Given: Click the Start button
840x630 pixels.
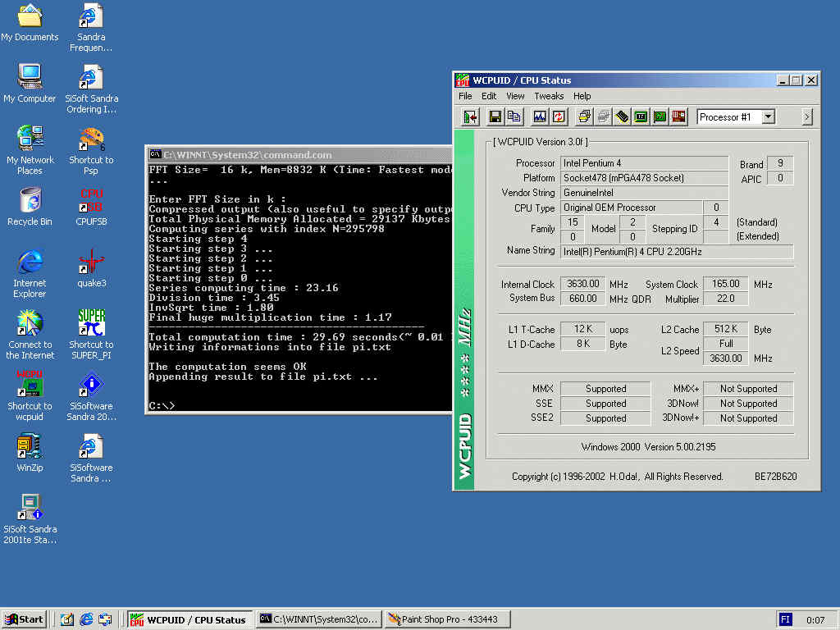Looking at the screenshot, I should (x=24, y=619).
